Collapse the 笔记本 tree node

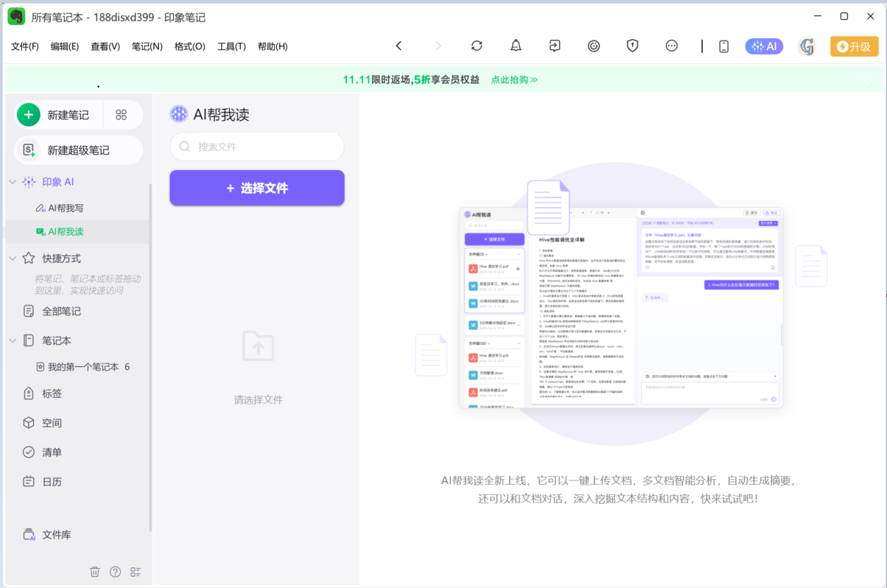13,341
